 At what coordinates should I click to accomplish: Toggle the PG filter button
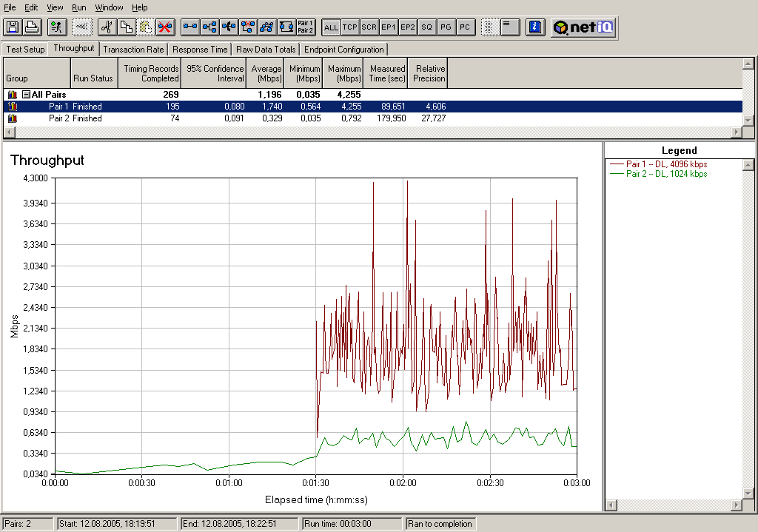(446, 27)
